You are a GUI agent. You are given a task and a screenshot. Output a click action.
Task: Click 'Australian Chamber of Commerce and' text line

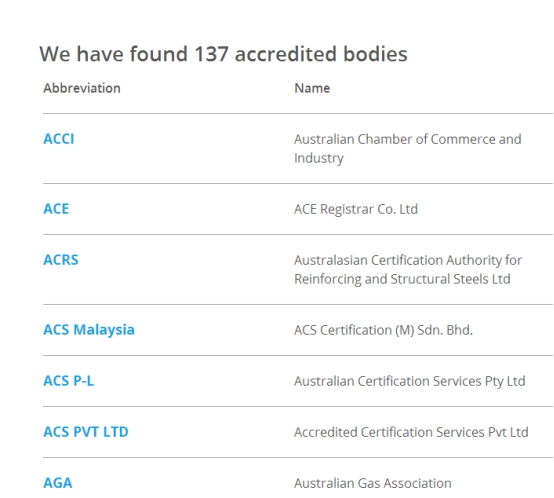coord(408,139)
